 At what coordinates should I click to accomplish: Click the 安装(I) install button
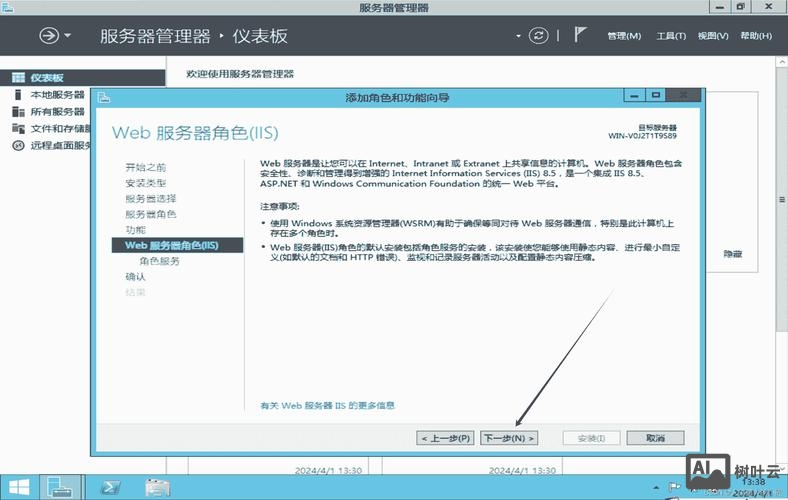pyautogui.click(x=592, y=438)
